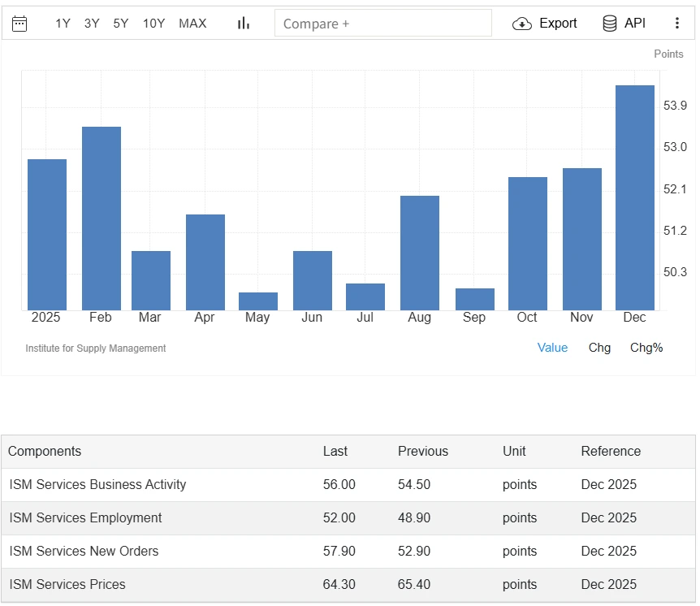Open ISM Services Business Activity link
Screen dimensions: 700x606
[97, 484]
